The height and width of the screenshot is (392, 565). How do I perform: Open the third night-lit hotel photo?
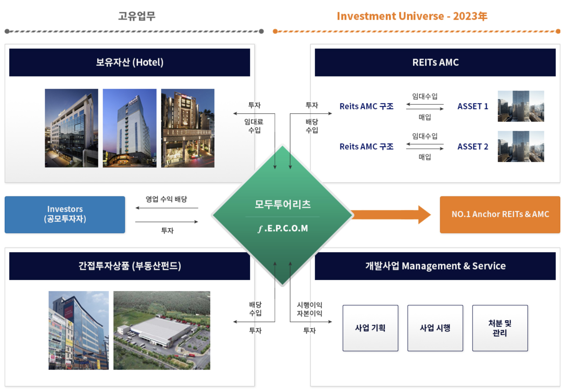[188, 128]
